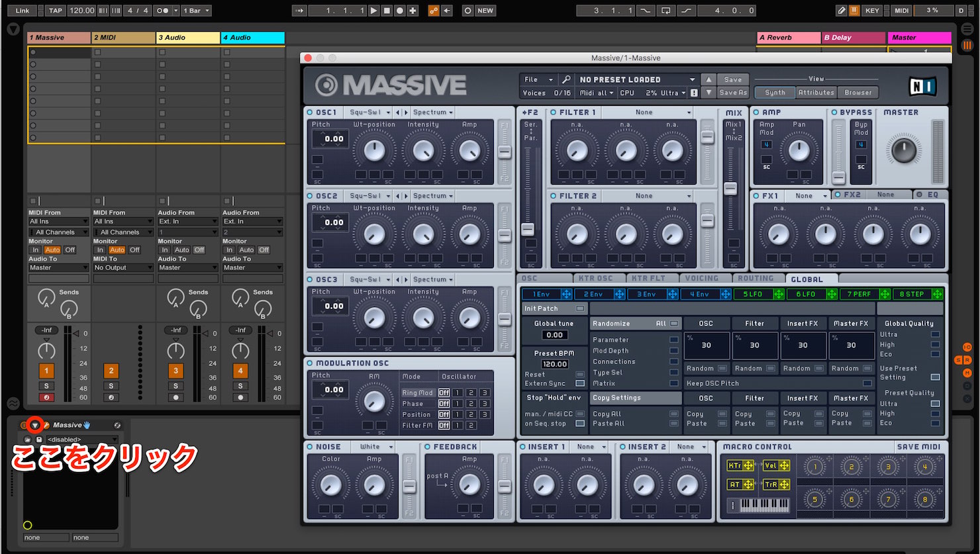Click the TAP tempo button
The width and height of the screenshot is (980, 554).
(56, 11)
